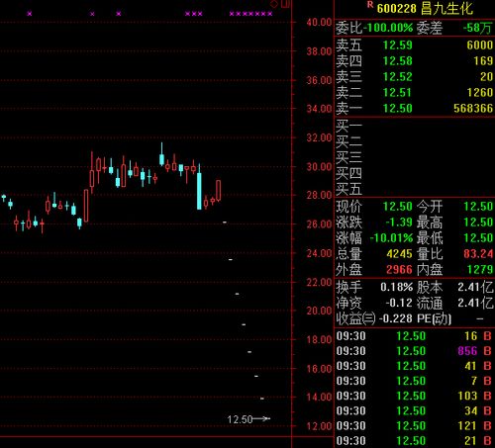Image resolution: width=495 pixels, height=448 pixels.
Task: Click the 40.00 price axis label
Action: tap(319, 23)
